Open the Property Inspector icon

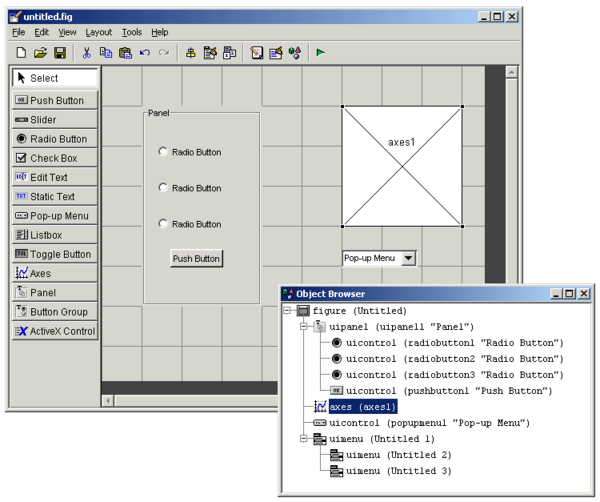[x=276, y=52]
